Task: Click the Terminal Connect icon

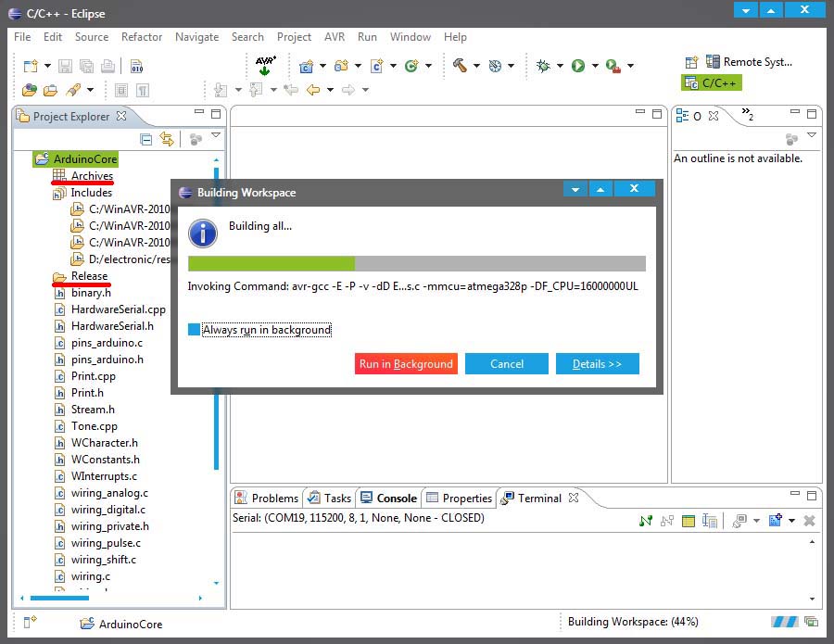Action: (x=646, y=521)
